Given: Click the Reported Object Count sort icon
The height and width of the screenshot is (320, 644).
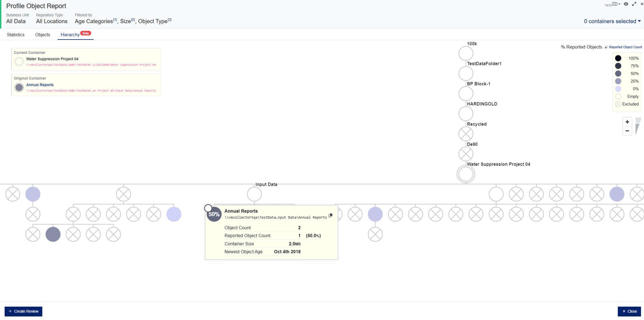Looking at the screenshot, I should 606,47.
